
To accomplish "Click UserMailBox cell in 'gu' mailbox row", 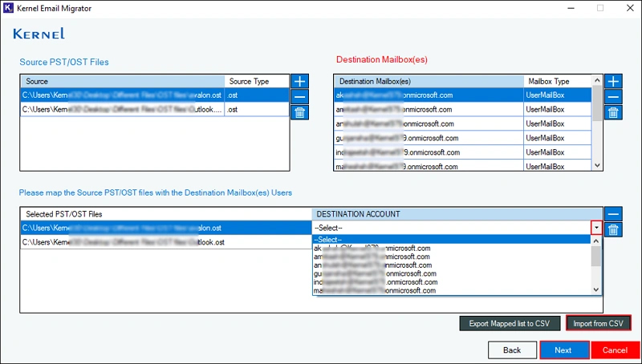I will (x=558, y=138).
